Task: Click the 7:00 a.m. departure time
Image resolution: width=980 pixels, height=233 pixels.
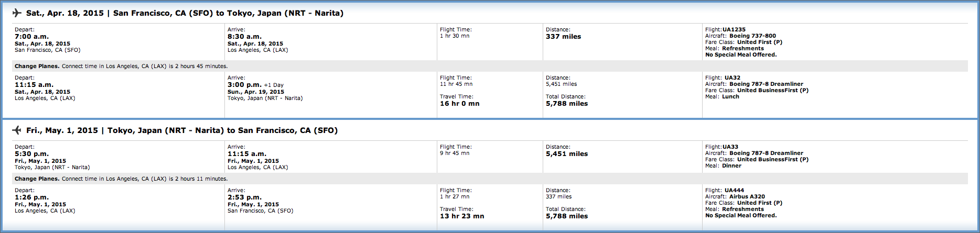Action: (x=31, y=37)
